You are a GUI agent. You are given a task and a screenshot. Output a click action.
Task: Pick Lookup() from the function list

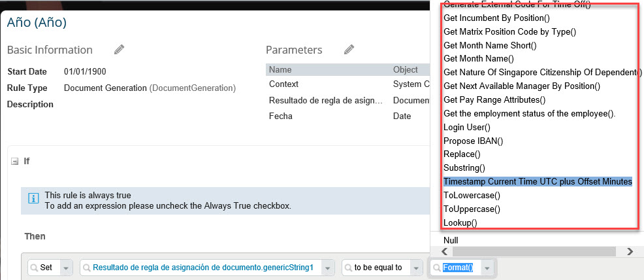click(x=460, y=223)
